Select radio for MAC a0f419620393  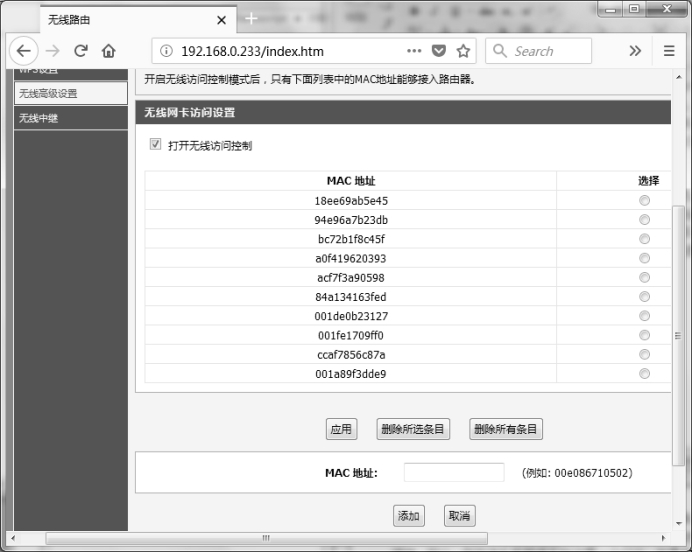pos(644,258)
